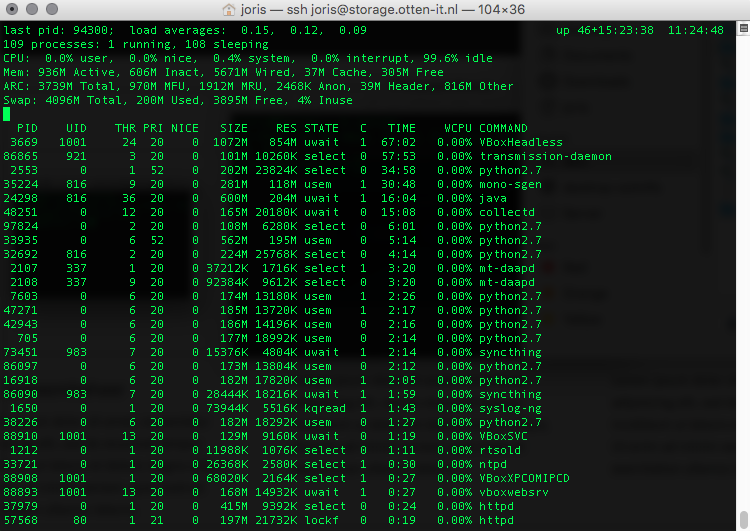Viewport: 750px width, 531px height.
Task: Click the clock time 11:24:48
Action: tap(695, 30)
